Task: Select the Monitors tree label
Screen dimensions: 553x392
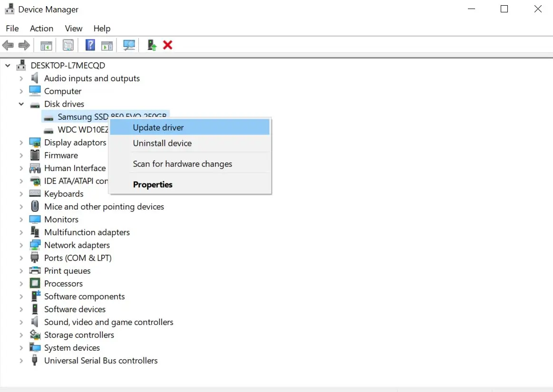Action: (61, 219)
